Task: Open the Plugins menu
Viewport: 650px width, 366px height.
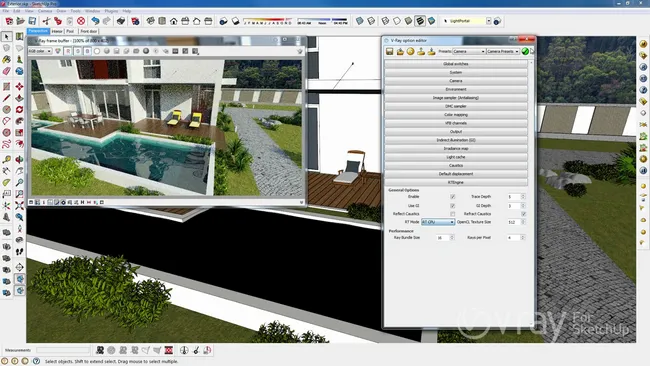Action: [111, 11]
